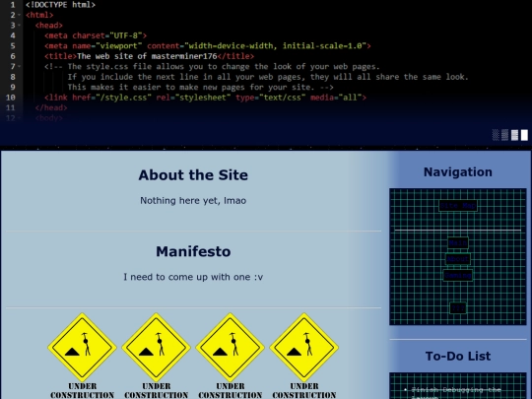Click the meta name="viewport" code line
Viewport: 532px width, 399px height.
(x=208, y=46)
